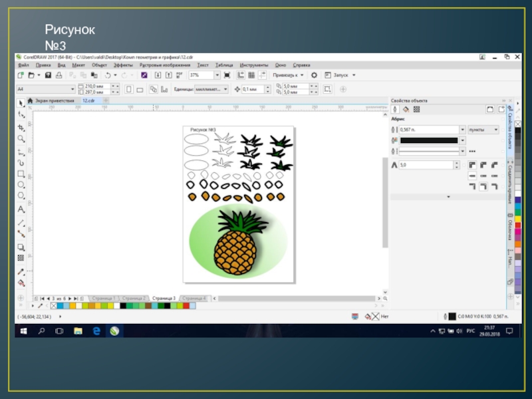Click the outline width 0,567 field
Viewport: 532px width, 399px height.
coord(428,130)
